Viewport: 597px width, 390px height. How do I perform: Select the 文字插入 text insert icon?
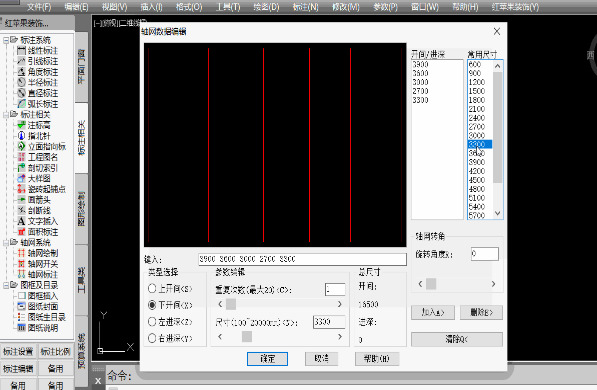pyautogui.click(x=21, y=221)
